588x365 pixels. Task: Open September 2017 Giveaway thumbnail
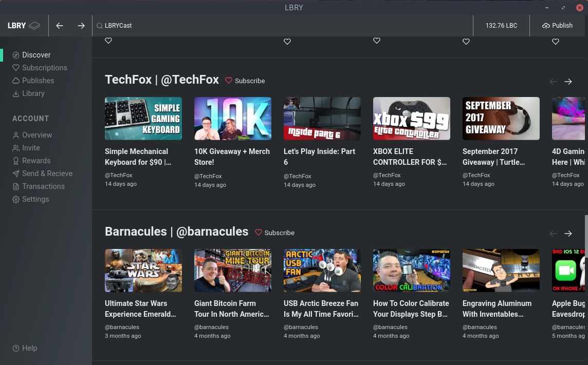[x=501, y=118]
